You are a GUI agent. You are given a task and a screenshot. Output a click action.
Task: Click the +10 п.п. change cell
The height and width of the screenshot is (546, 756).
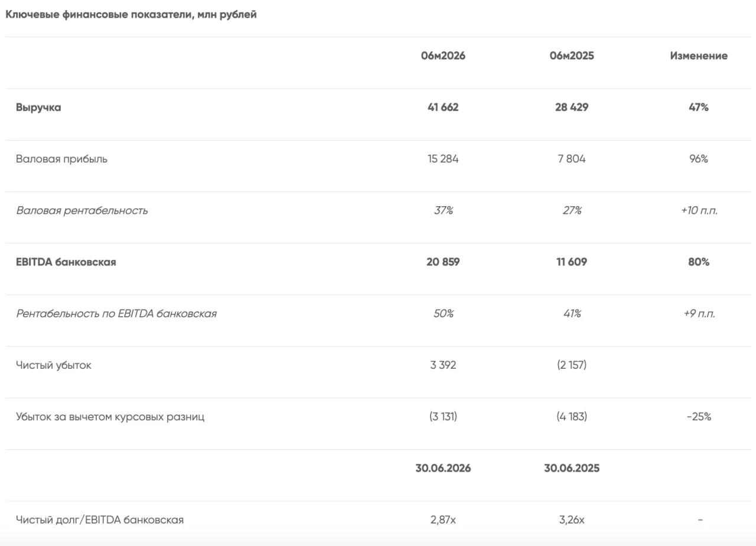pos(699,210)
